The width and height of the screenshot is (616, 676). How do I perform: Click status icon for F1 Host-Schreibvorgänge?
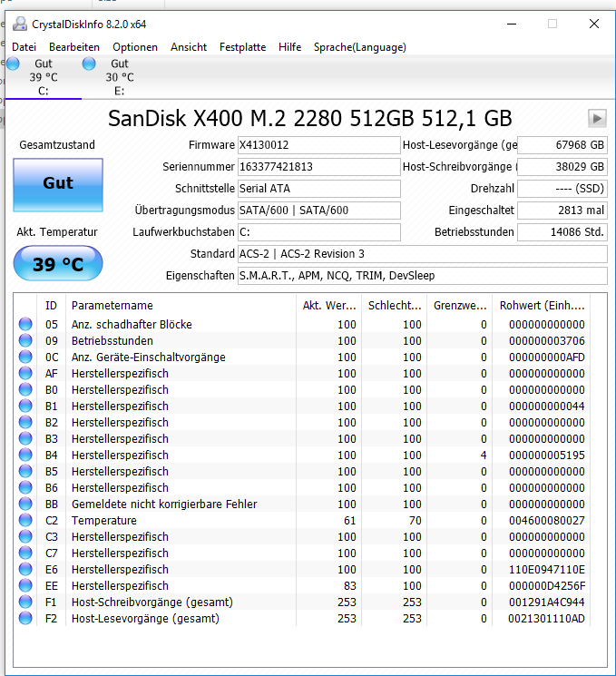click(x=25, y=602)
